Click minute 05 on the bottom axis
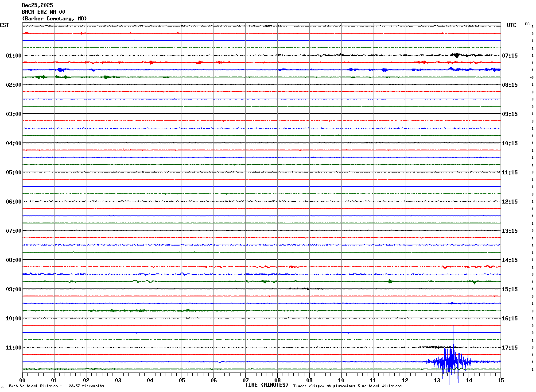The width and height of the screenshot is (536, 392). [x=182, y=380]
